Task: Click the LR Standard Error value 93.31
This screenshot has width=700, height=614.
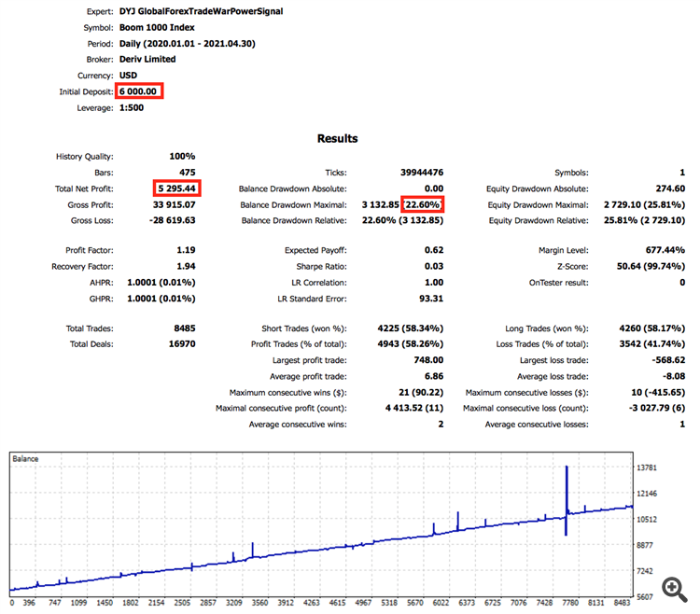Action: 431,299
